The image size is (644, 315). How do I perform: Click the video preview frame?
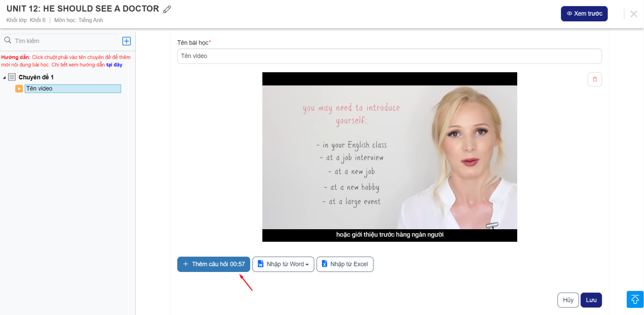tap(389, 157)
